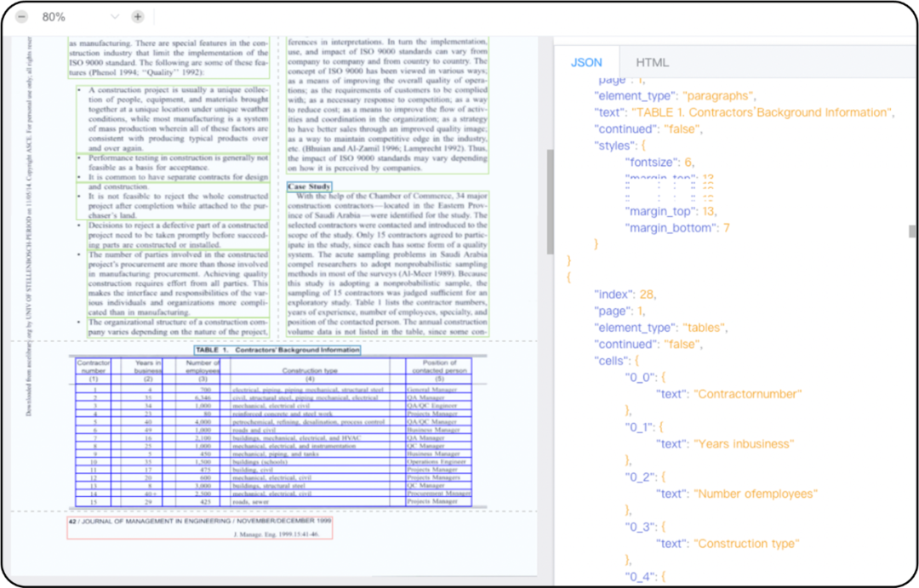The height and width of the screenshot is (588, 919).
Task: Click table row with 'roads, sewer'
Action: click(273, 502)
